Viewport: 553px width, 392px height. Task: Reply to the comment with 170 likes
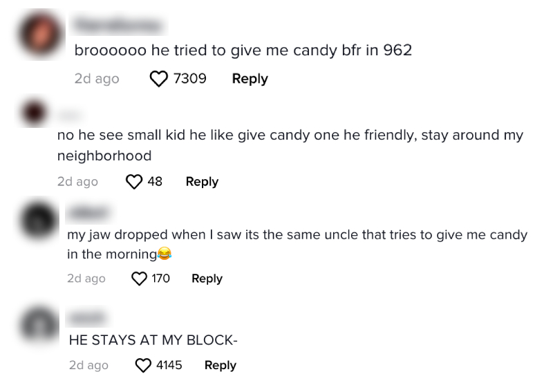pyautogui.click(x=207, y=279)
